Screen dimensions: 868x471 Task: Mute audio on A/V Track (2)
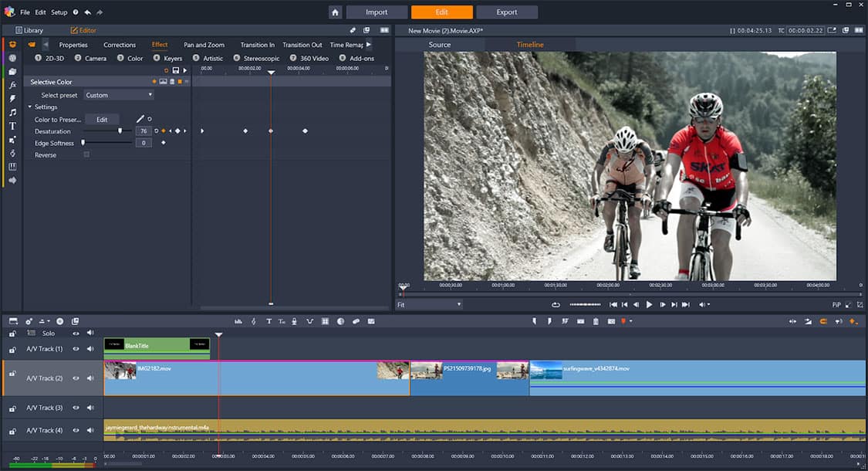[90, 378]
